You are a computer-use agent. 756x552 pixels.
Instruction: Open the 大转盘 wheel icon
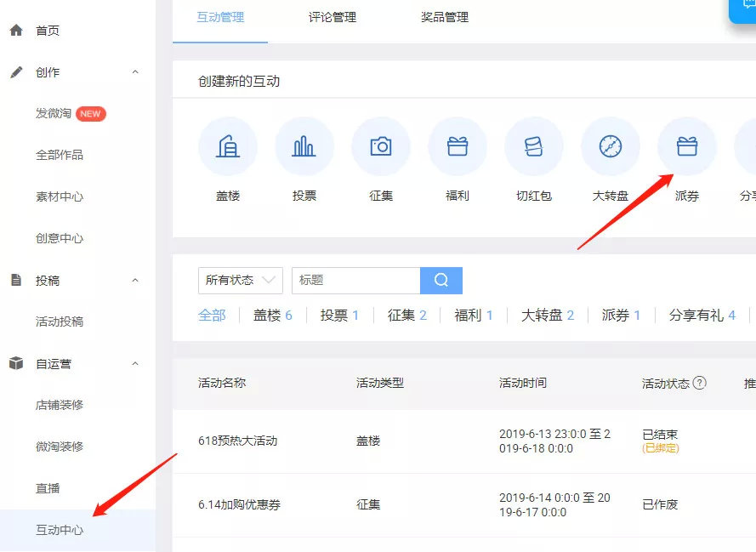coord(610,145)
